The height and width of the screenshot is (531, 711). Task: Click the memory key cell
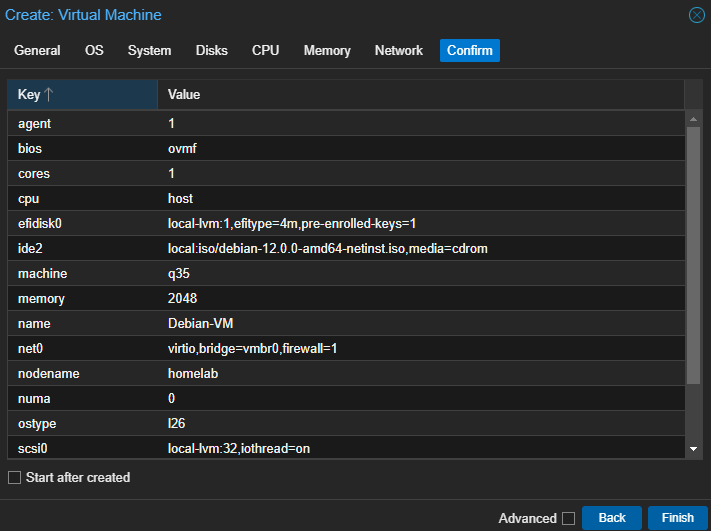coord(83,298)
